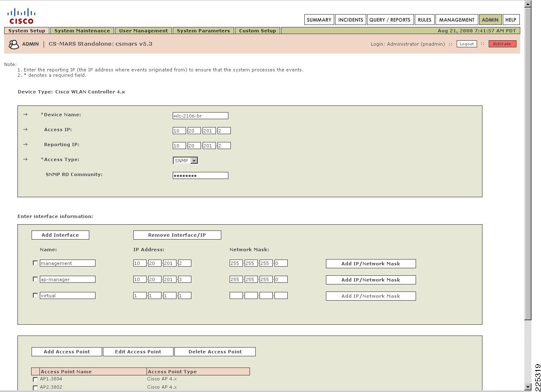Click the last octet of Access IP
The width and height of the screenshot is (541, 392).
click(224, 131)
